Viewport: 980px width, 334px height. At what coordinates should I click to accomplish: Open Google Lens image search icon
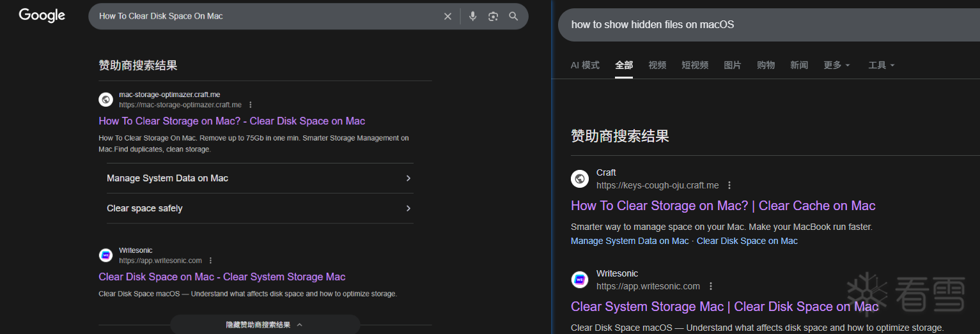[x=493, y=17]
